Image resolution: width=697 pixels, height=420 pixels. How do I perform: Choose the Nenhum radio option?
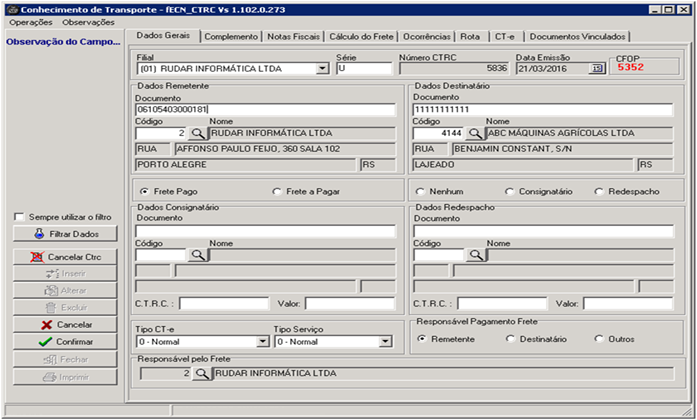tap(420, 192)
